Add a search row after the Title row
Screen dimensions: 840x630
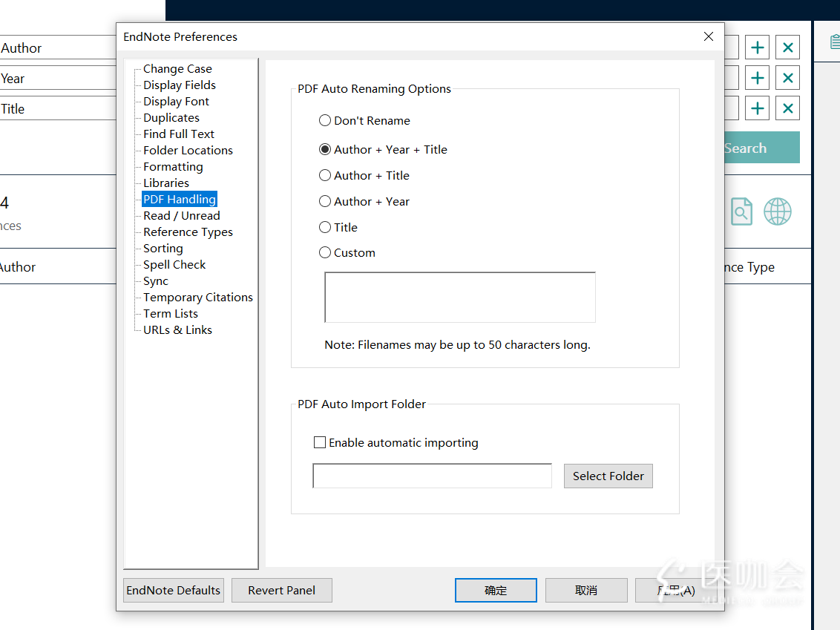(757, 109)
